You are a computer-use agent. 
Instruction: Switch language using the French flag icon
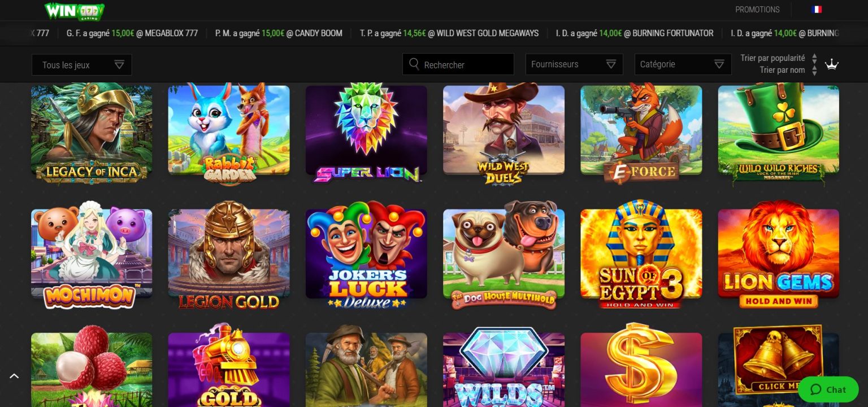[817, 10]
